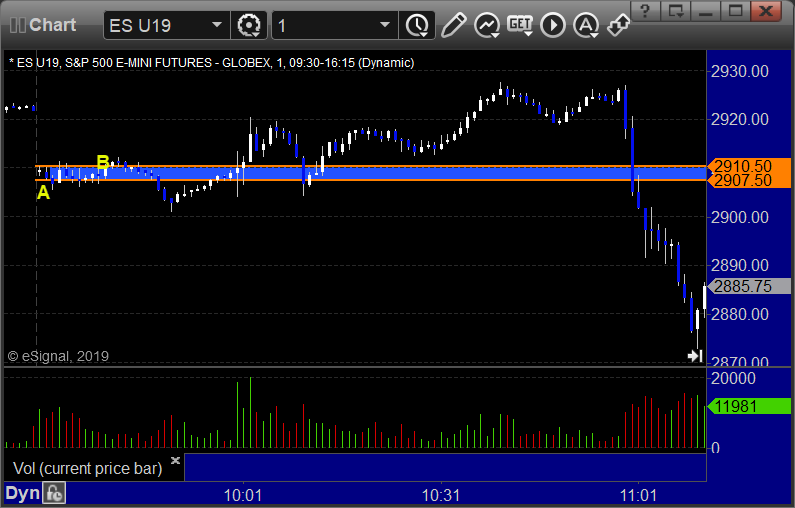Jump to latest bar arrow icon
The width and height of the screenshot is (795, 508).
click(x=695, y=356)
